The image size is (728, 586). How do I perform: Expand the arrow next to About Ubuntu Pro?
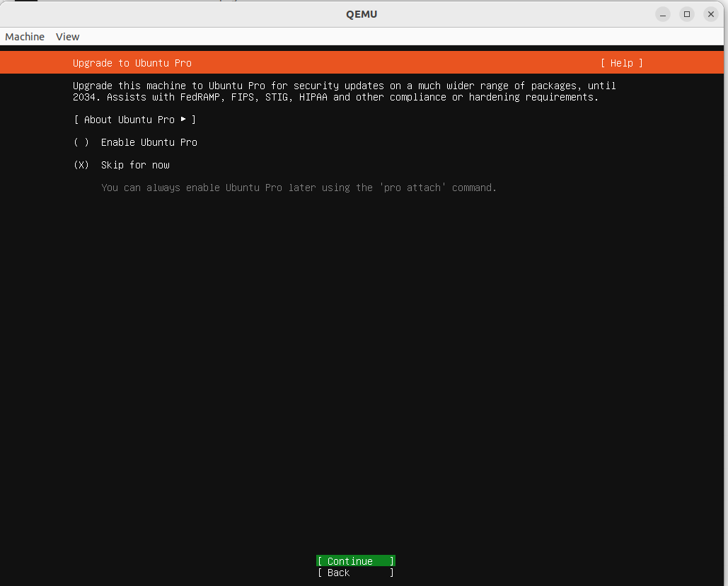click(184, 120)
